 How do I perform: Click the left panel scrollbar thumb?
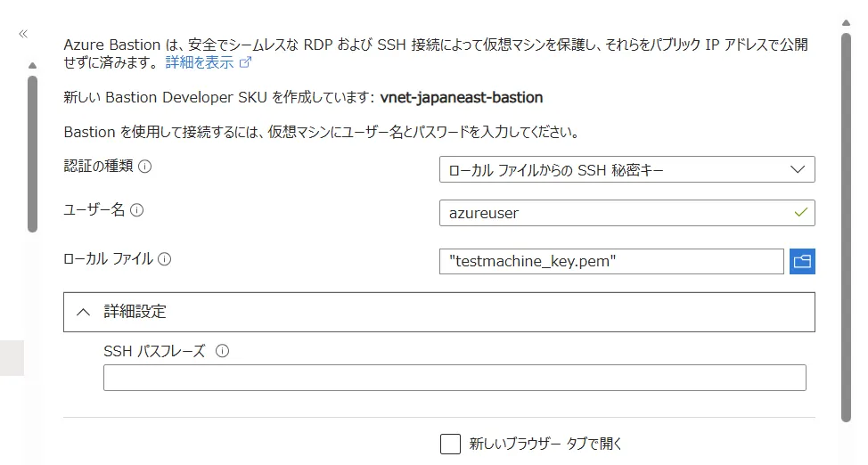(32, 151)
